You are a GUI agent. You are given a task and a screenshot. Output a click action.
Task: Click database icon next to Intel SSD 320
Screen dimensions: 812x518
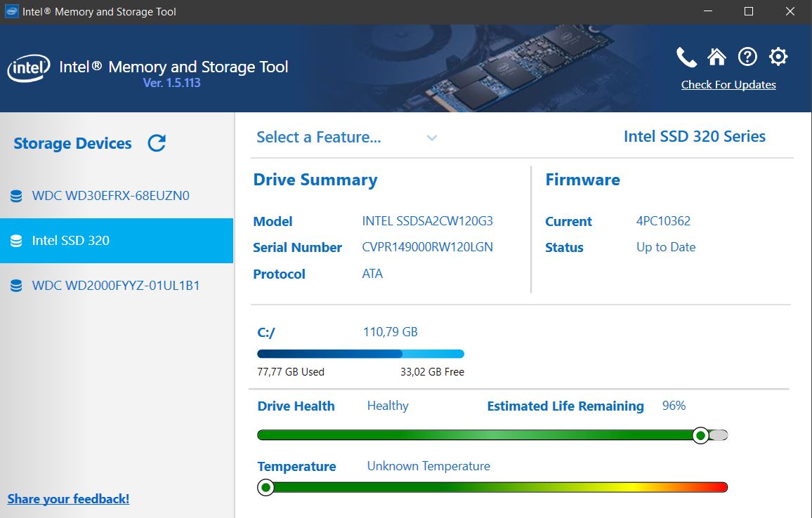pos(16,241)
